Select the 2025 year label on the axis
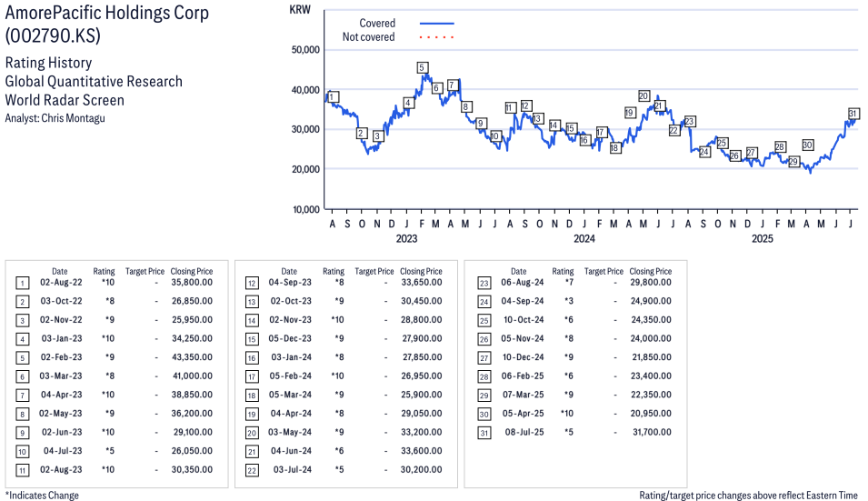 763,238
